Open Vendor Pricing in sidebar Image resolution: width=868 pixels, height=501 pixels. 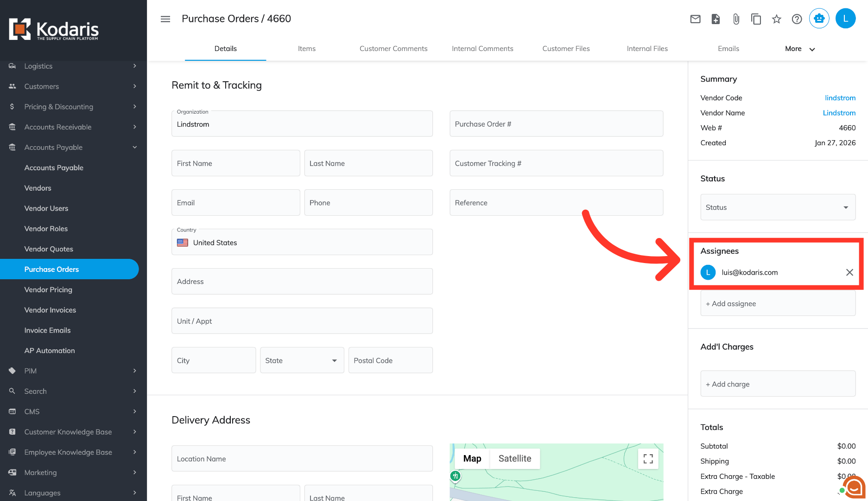(48, 289)
